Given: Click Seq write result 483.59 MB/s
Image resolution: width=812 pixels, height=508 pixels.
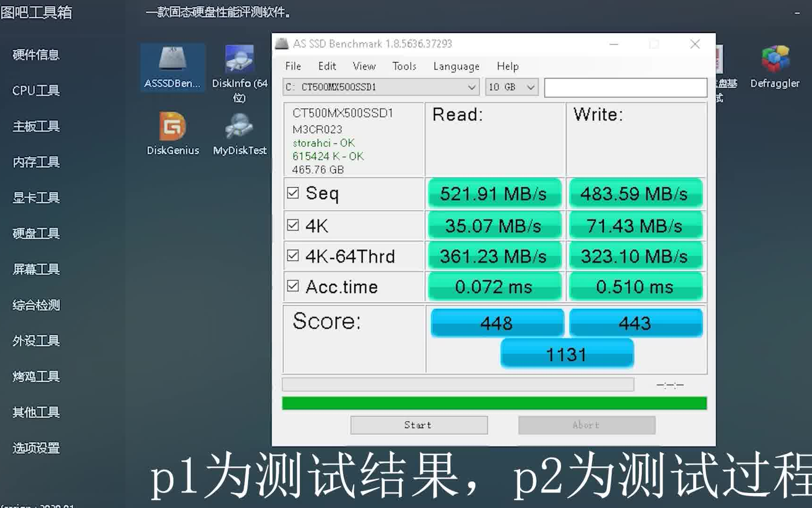Looking at the screenshot, I should pyautogui.click(x=635, y=193).
